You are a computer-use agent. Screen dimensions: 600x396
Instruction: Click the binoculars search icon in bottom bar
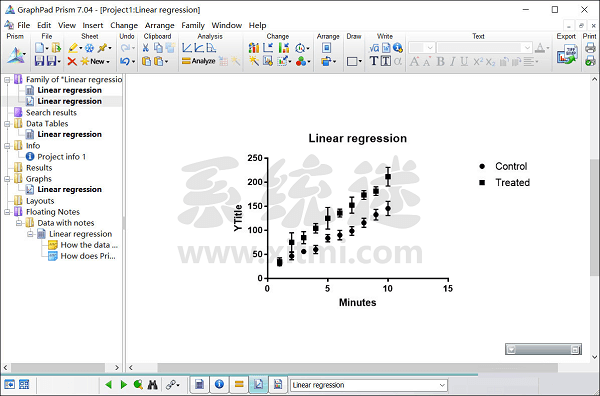pos(152,385)
